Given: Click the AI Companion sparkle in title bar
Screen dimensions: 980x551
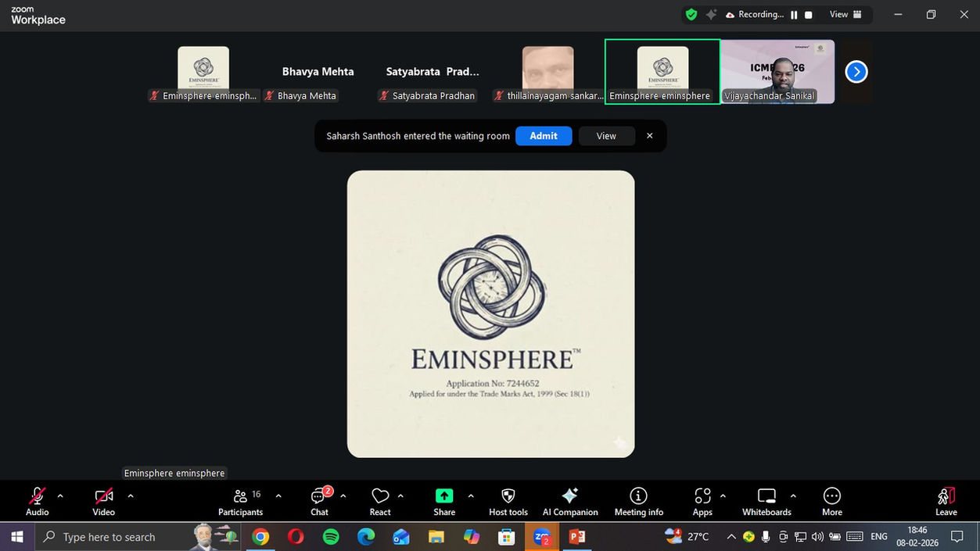Looking at the screenshot, I should click(711, 14).
